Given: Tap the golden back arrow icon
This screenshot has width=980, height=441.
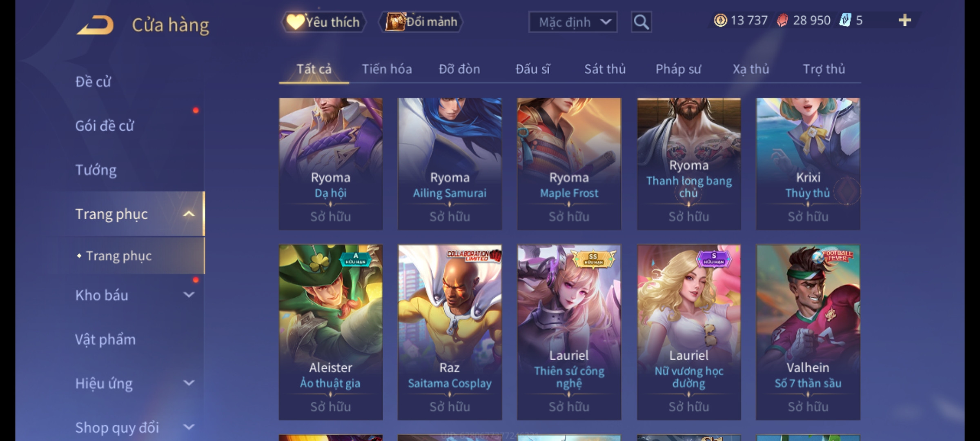Looking at the screenshot, I should click(x=95, y=25).
